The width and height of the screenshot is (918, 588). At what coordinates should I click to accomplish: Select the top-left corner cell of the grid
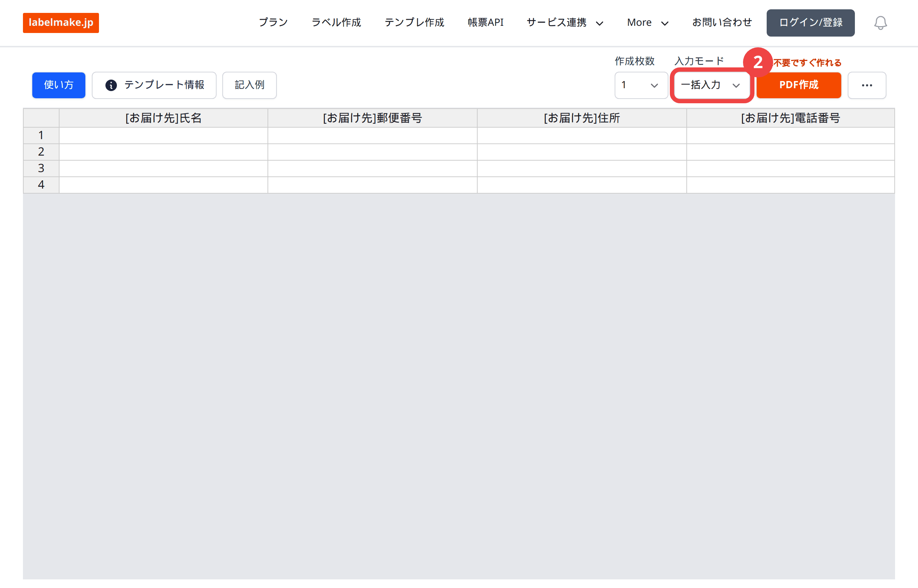click(41, 118)
